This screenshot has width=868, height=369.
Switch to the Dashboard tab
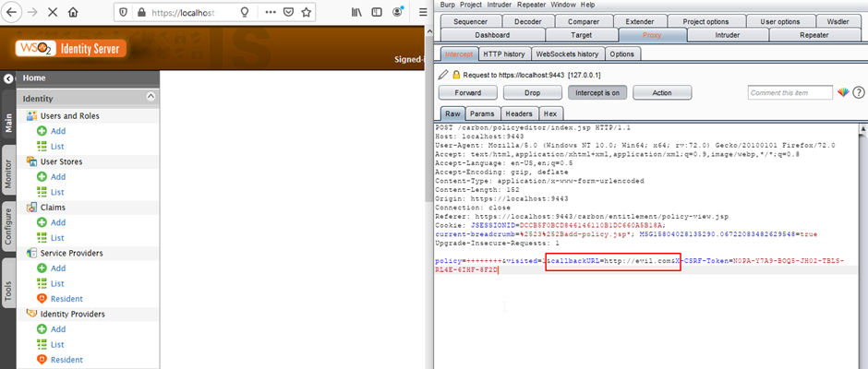(493, 35)
